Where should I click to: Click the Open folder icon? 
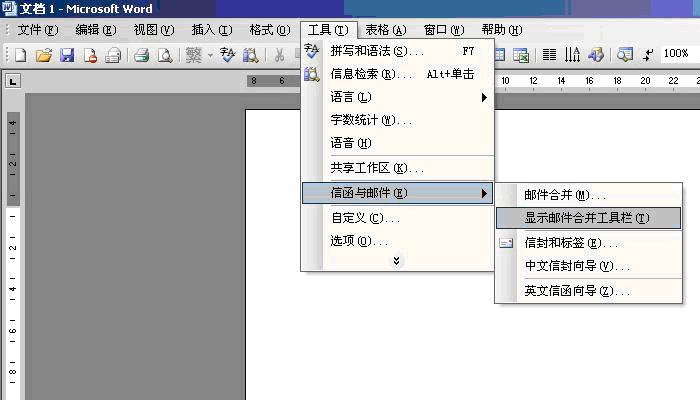tap(44, 55)
